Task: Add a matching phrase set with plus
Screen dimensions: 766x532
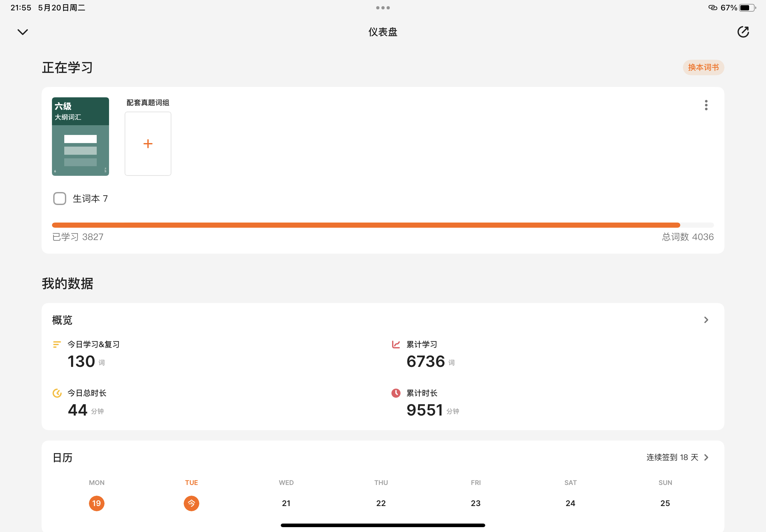Action: pos(148,144)
